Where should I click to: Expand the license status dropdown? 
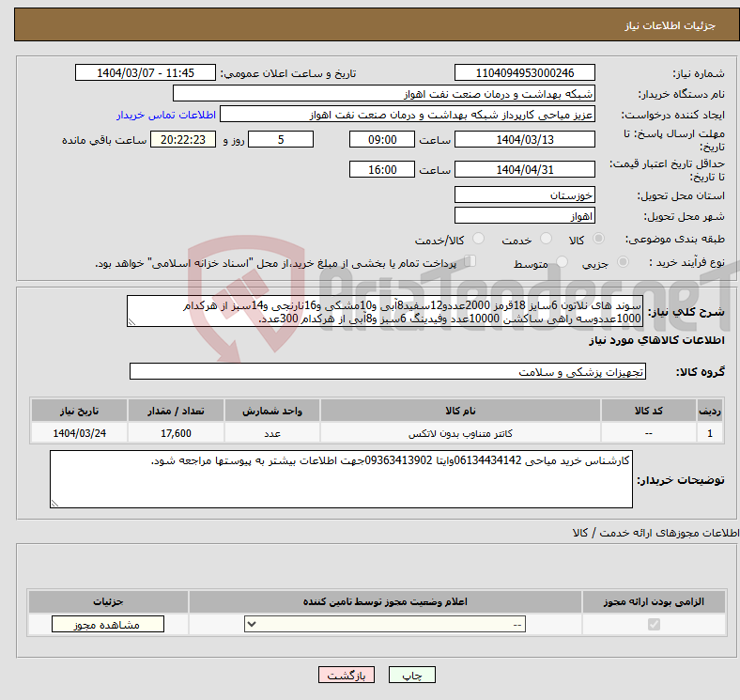(x=385, y=624)
